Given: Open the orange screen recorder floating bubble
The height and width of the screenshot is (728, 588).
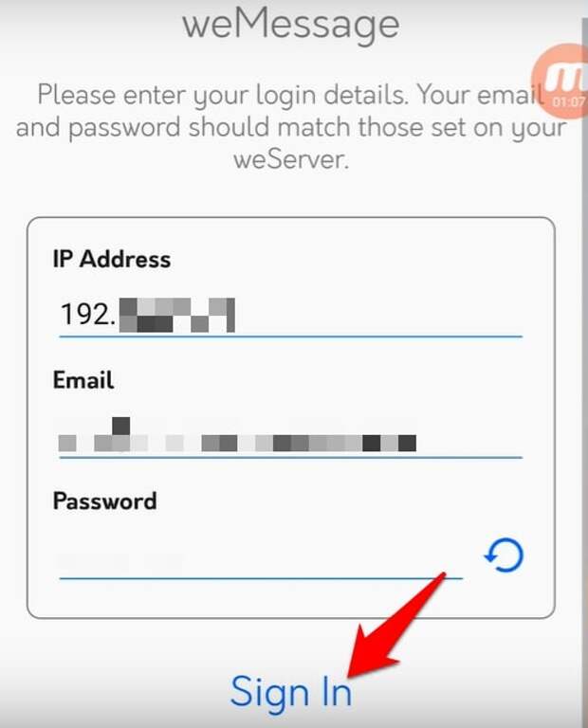Looking at the screenshot, I should point(560,80).
